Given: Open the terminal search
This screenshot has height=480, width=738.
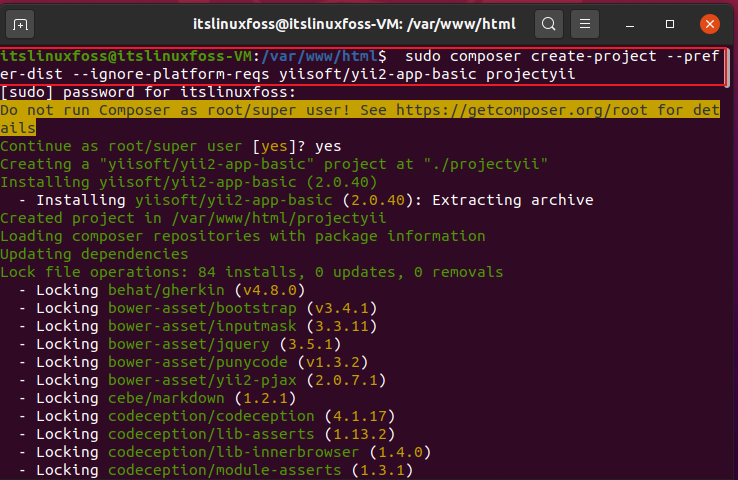Looking at the screenshot, I should point(549,24).
